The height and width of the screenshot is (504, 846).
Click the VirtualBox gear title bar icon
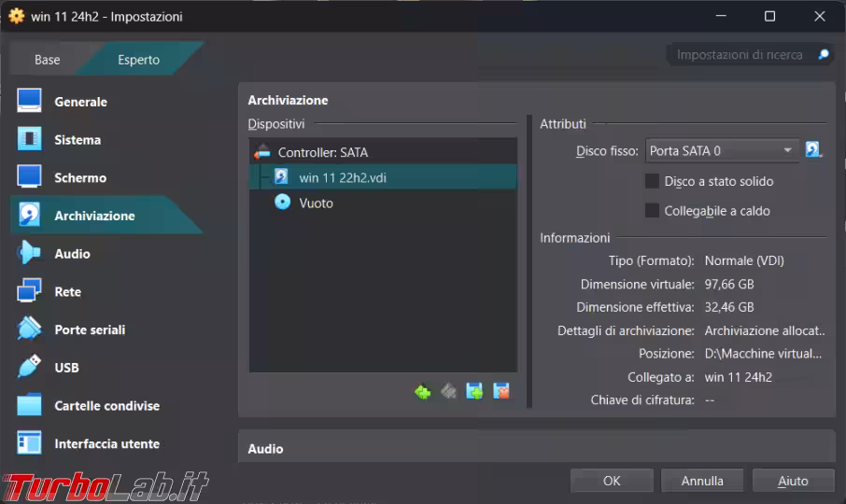(17, 16)
